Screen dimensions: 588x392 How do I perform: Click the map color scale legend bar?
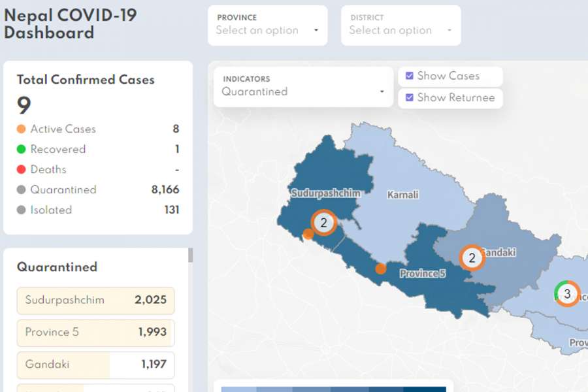click(333, 388)
